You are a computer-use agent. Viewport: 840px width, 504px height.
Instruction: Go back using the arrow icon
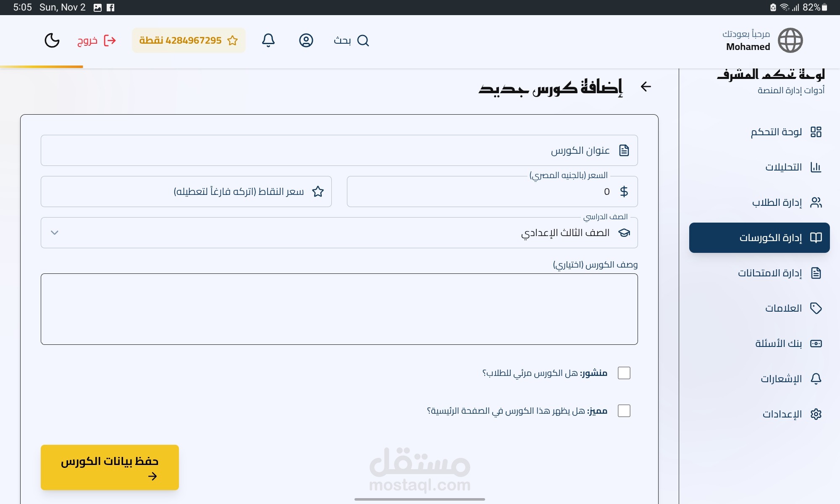click(x=646, y=87)
